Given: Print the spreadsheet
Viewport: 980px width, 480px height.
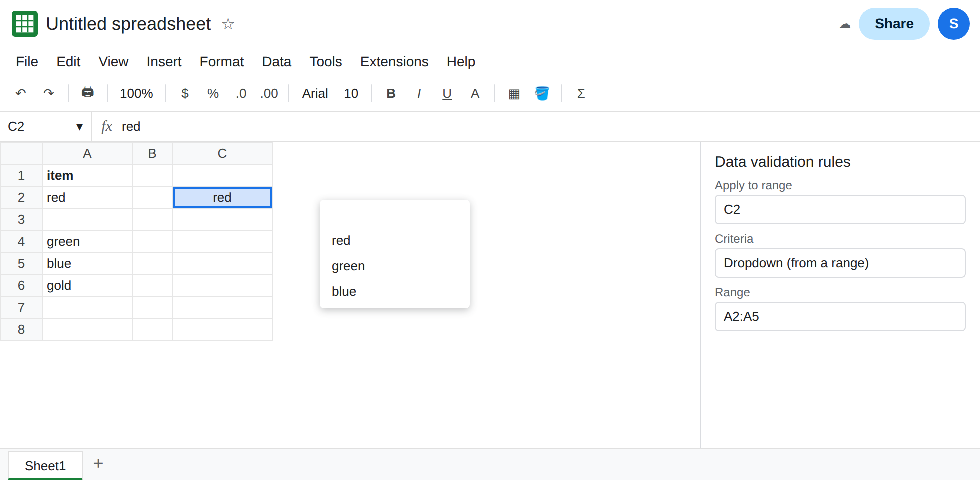Looking at the screenshot, I should click(88, 92).
